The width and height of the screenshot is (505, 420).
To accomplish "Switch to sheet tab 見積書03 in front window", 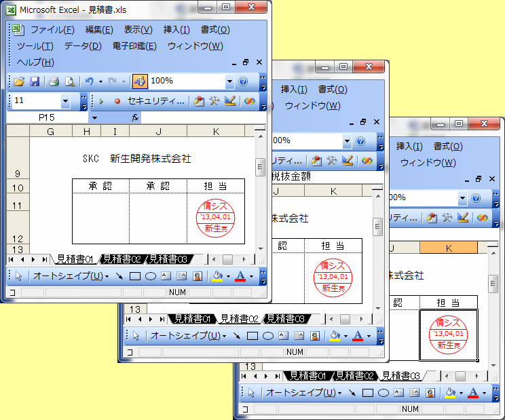I will 168,259.
